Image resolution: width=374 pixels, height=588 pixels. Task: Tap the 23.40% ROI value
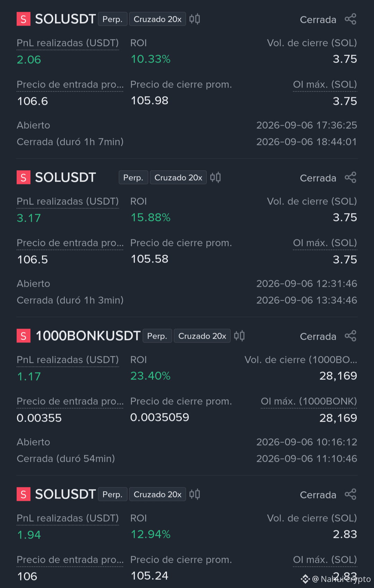[150, 376]
